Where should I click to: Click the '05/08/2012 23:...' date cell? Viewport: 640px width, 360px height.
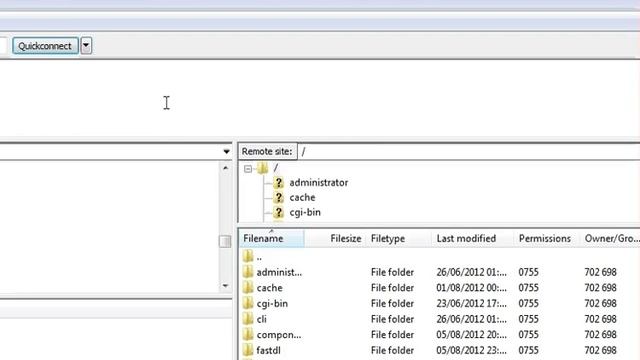point(471,350)
